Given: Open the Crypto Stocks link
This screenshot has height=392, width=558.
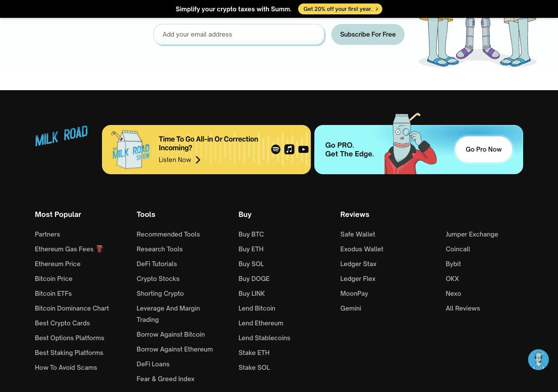Looking at the screenshot, I should click(158, 279).
